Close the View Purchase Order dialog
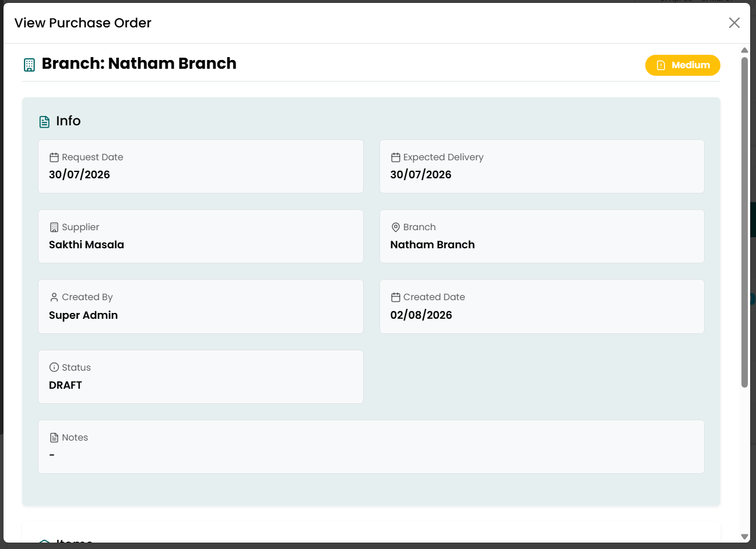The image size is (756, 549). (734, 23)
